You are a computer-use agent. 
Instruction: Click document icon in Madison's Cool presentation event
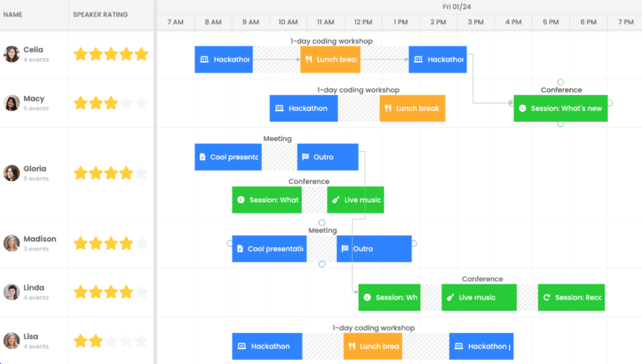click(x=240, y=249)
